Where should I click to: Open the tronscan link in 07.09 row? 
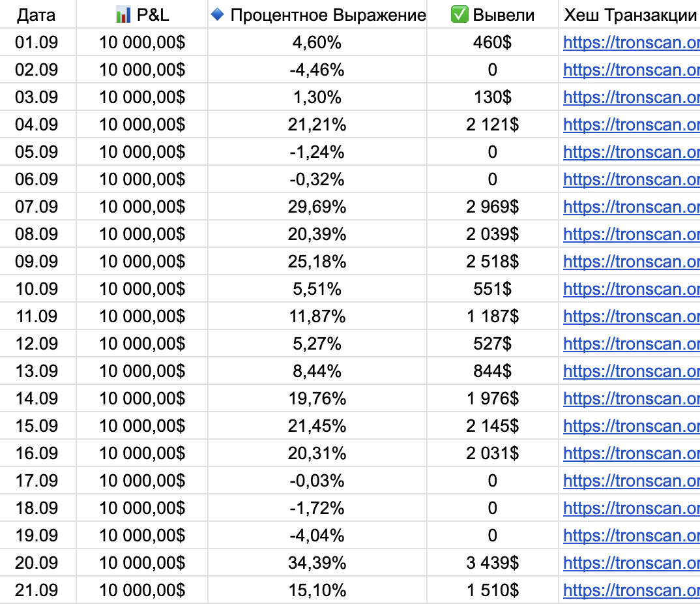click(x=631, y=207)
